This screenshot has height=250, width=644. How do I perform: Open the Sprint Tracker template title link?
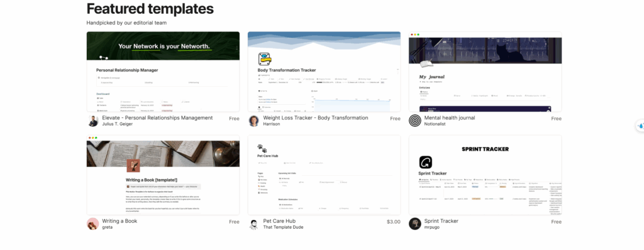(x=441, y=221)
